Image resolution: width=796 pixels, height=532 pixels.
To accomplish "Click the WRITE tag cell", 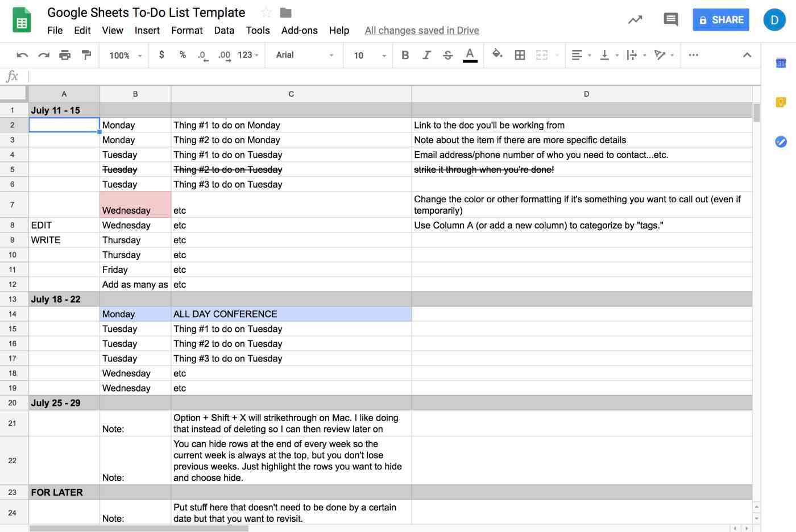I will click(x=64, y=240).
